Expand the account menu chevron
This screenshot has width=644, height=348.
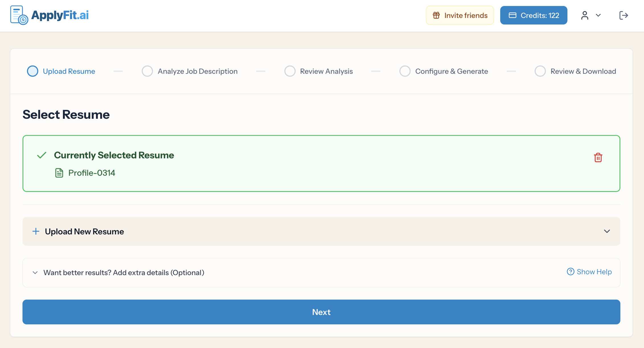click(598, 15)
